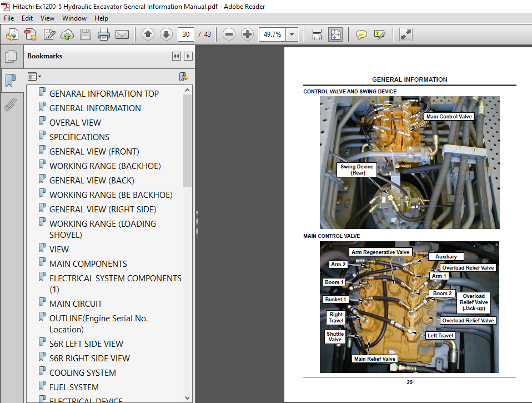Jump to GENERAL VIEW (RIGHT SIDE) bookmark
Image resolution: width=532 pixels, height=403 pixels.
pos(103,210)
